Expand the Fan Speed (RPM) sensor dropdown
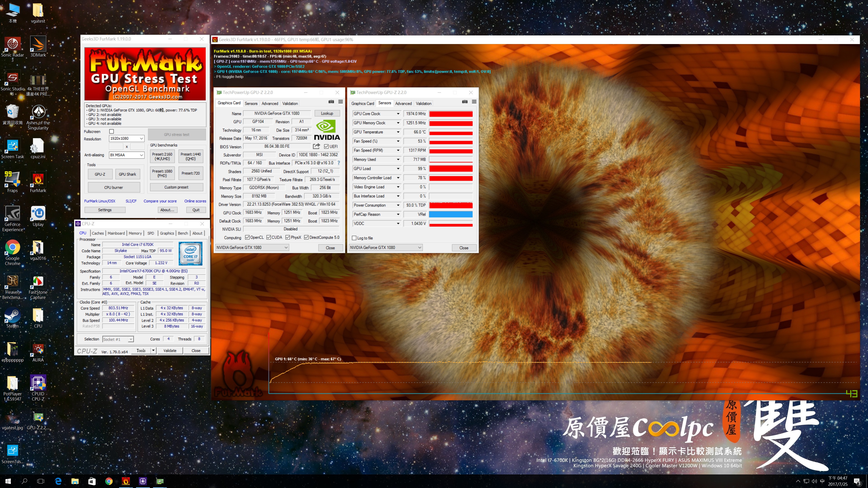This screenshot has width=868, height=488. (398, 150)
